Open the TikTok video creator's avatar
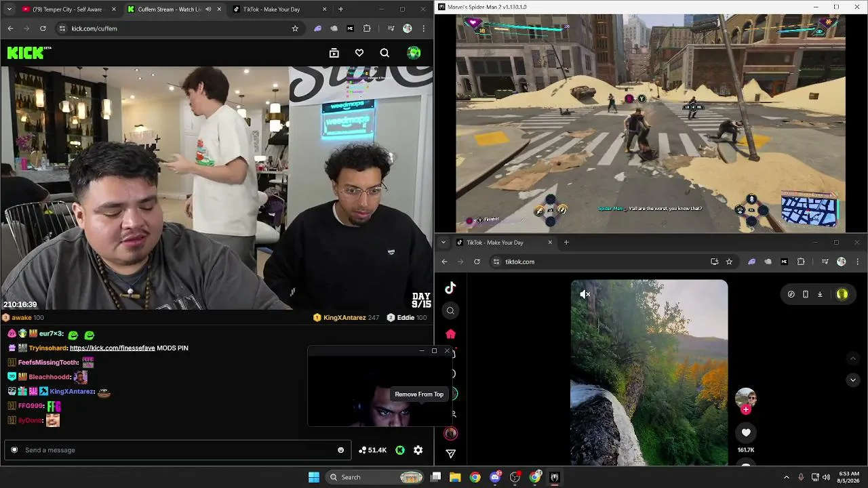The image size is (868, 488). [746, 397]
